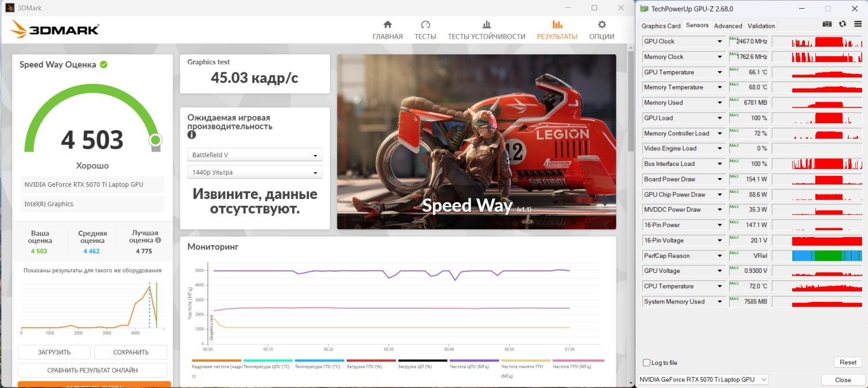Click the average score value 4 462
868x388 pixels.
[x=91, y=252]
